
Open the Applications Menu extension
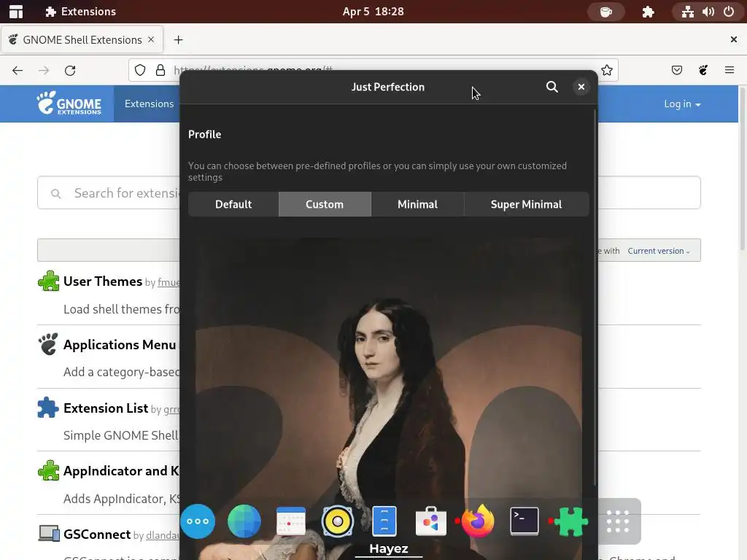coord(120,345)
